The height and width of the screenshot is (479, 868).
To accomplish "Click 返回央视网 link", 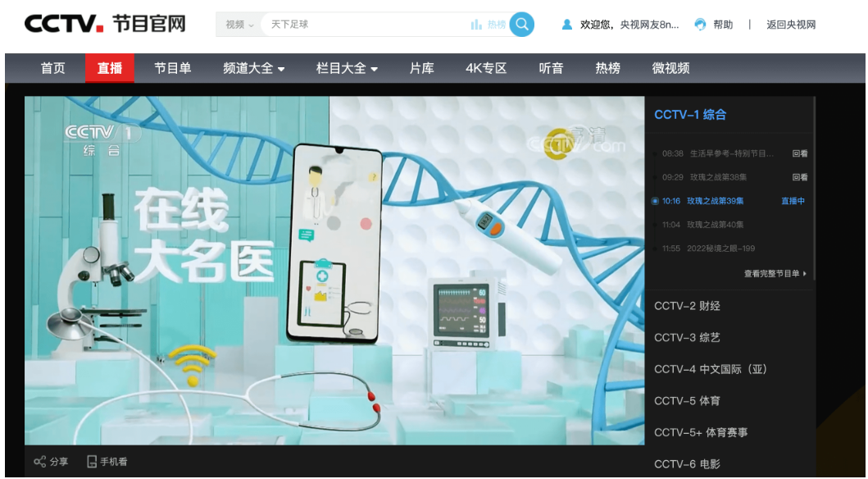I will pyautogui.click(x=791, y=25).
